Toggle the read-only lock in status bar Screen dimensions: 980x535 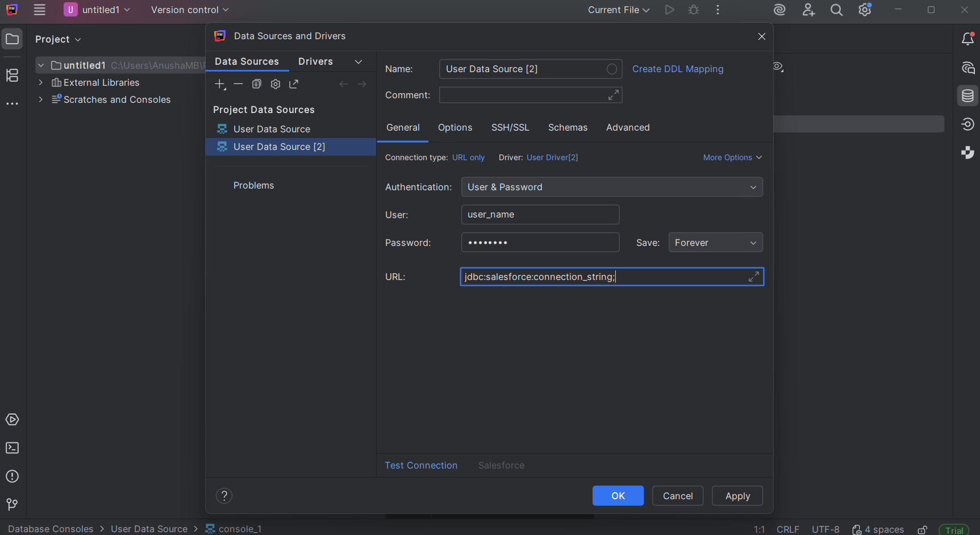click(x=923, y=529)
